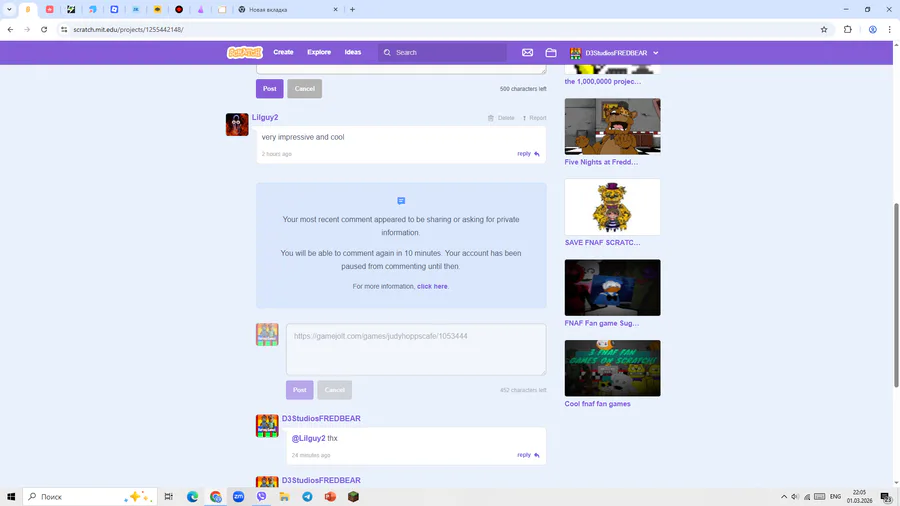The image size is (900, 506).
Task: Open the D3StudiosFREDBEAR author link above '@Lilguy2 thx'
Action: click(321, 418)
